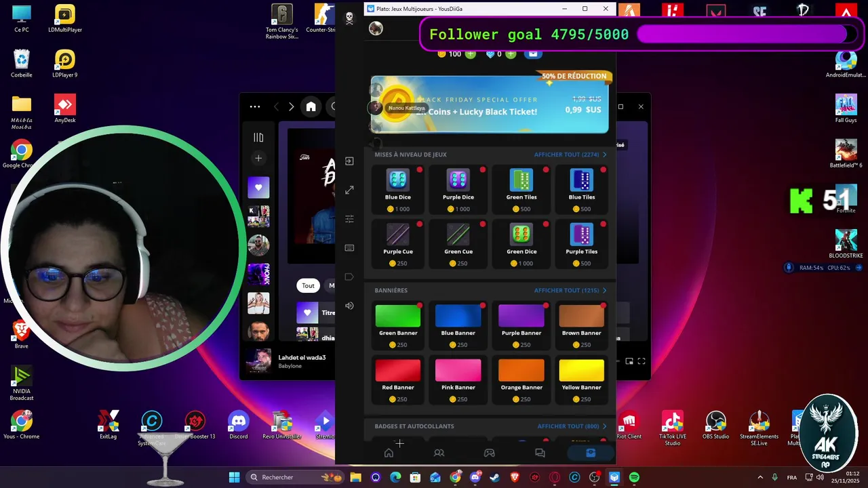Show all badges and stickers (800)
This screenshot has height=488, width=868.
(572, 426)
